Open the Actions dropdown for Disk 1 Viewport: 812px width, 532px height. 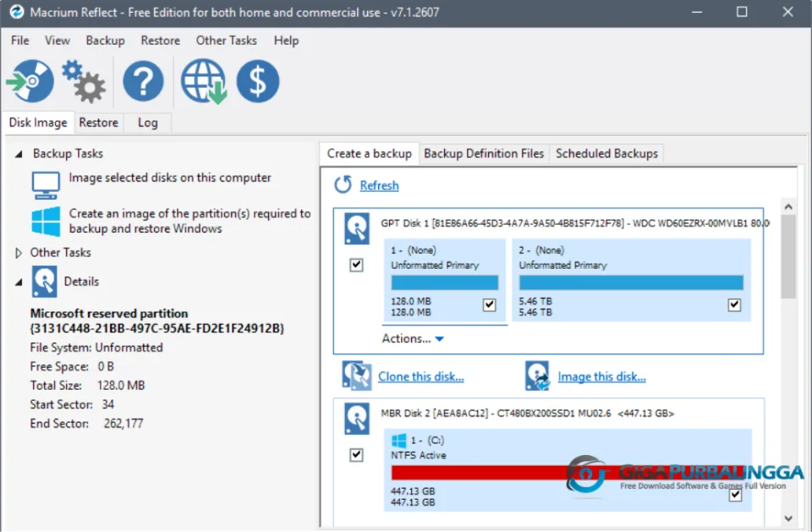413,339
